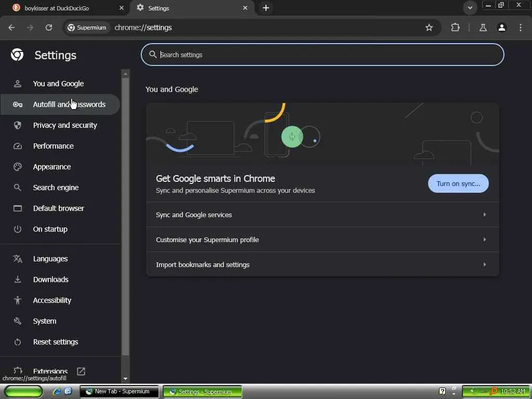
Task: Click the external-link icon beside Extensions
Action: tap(81, 371)
